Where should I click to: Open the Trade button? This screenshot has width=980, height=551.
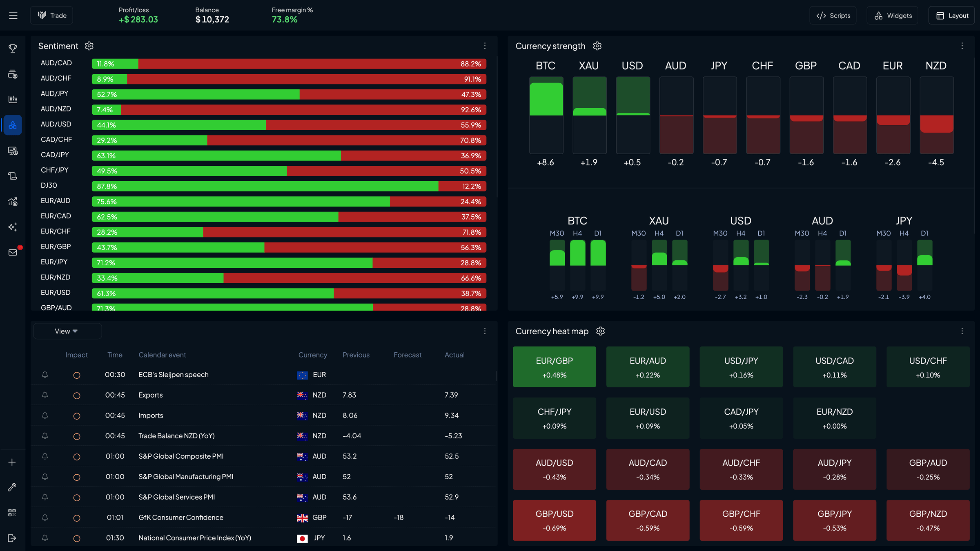click(52, 16)
